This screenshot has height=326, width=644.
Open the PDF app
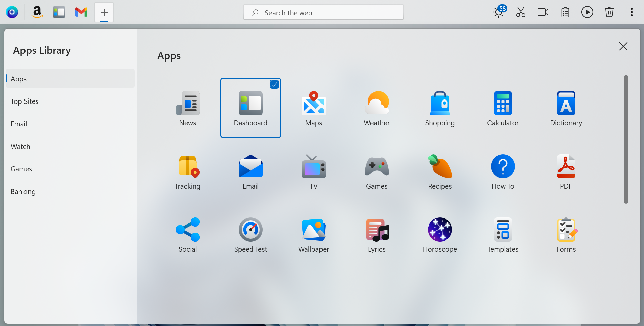pyautogui.click(x=565, y=171)
